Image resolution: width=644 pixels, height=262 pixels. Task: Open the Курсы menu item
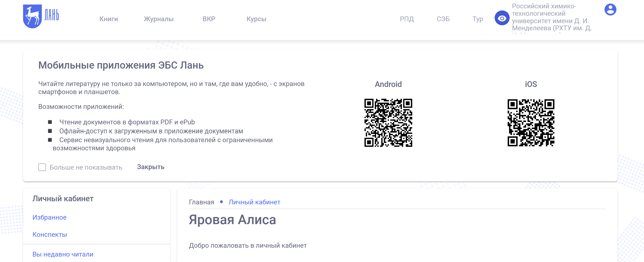[256, 19]
